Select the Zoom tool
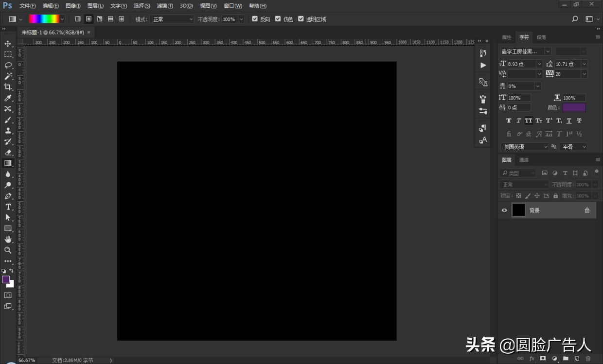The image size is (603, 364). (8, 250)
